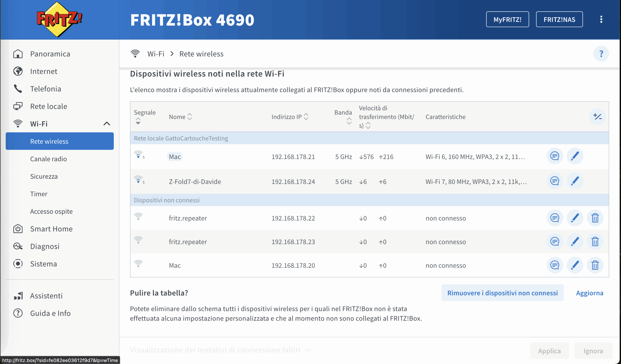Expand Visualizzazione dei tentativi di connessione falliti

[x=220, y=350]
